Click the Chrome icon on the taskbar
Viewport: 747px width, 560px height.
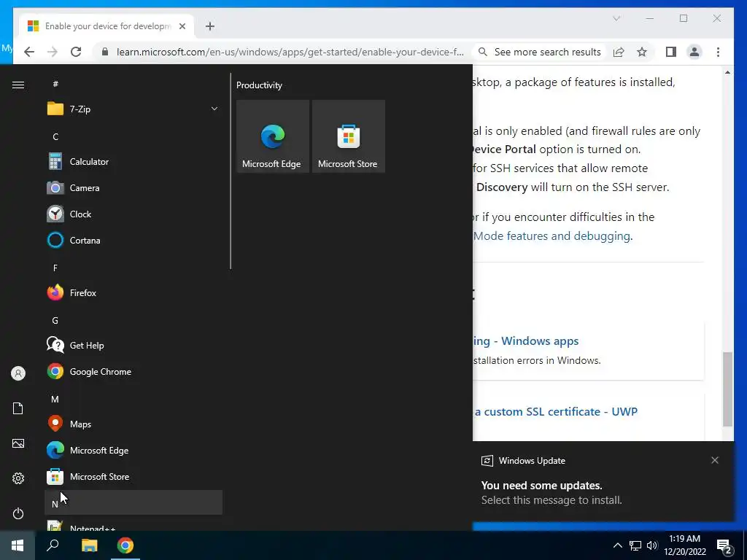pos(125,545)
